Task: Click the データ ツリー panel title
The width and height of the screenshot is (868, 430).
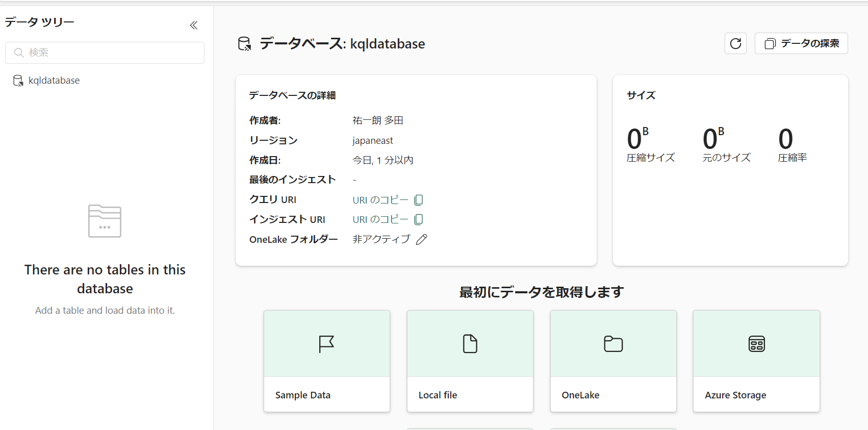Action: coord(40,22)
